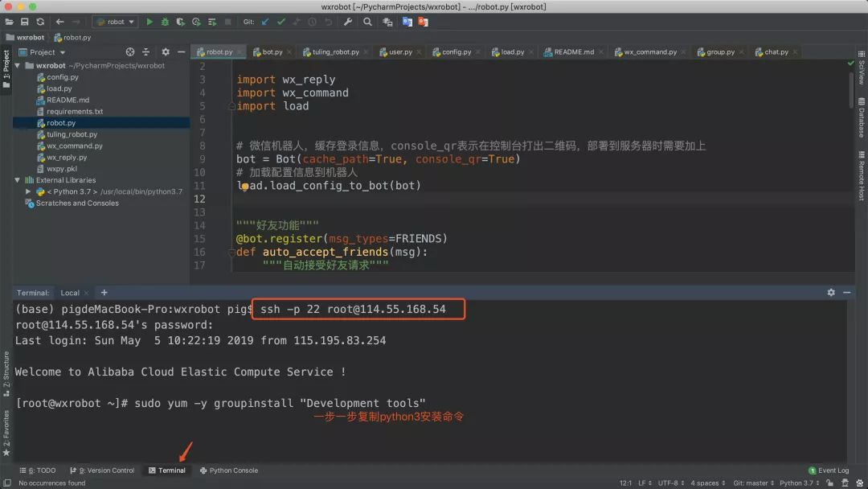Screen dimensions: 868x489
Task: Click Run with Coverage icon
Action: [x=181, y=22]
